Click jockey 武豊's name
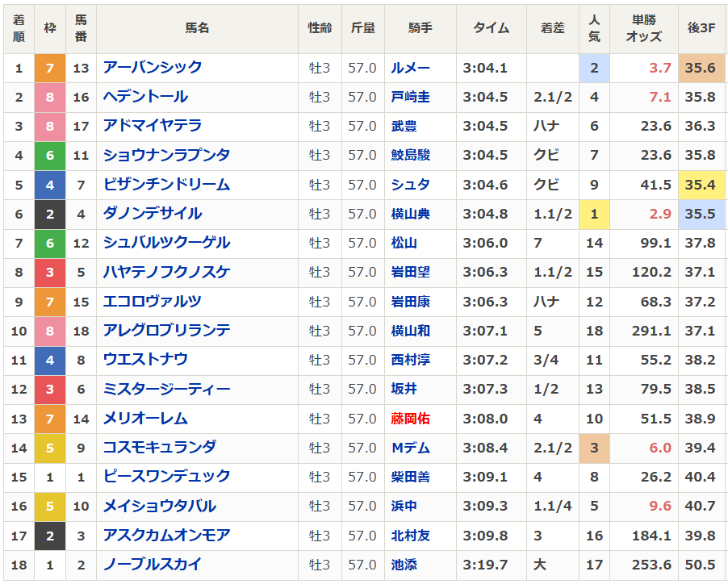Screen dimensions: 728x584 pos(404,126)
